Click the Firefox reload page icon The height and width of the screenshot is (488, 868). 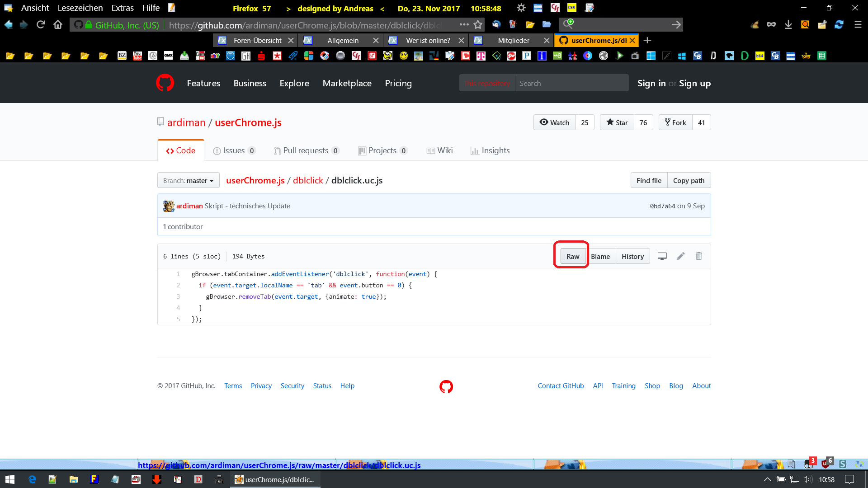[x=41, y=25]
